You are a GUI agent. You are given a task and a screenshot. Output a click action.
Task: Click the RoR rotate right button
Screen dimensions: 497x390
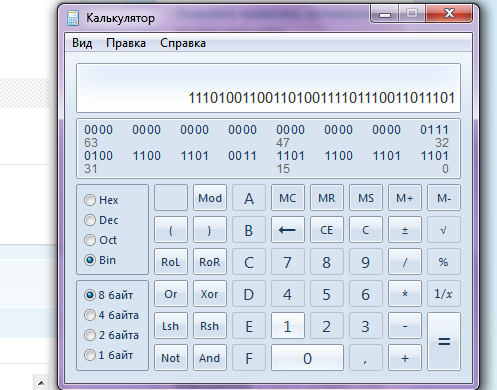click(x=210, y=262)
